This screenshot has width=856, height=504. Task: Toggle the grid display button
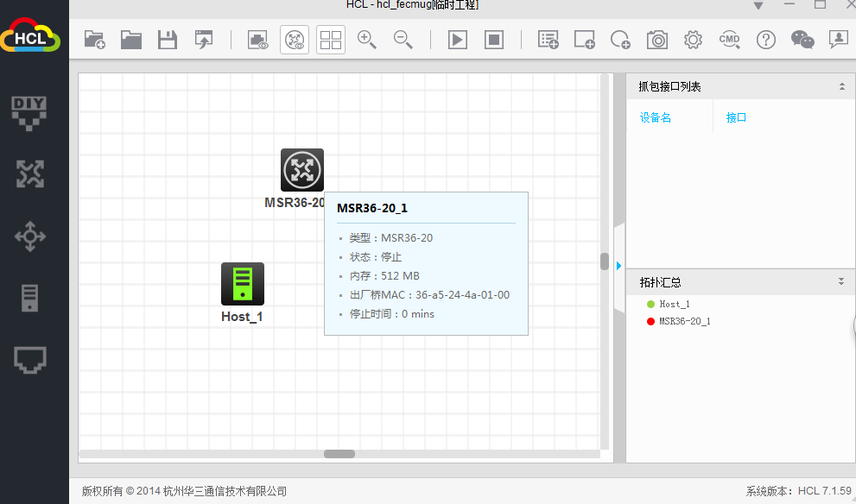coord(330,40)
